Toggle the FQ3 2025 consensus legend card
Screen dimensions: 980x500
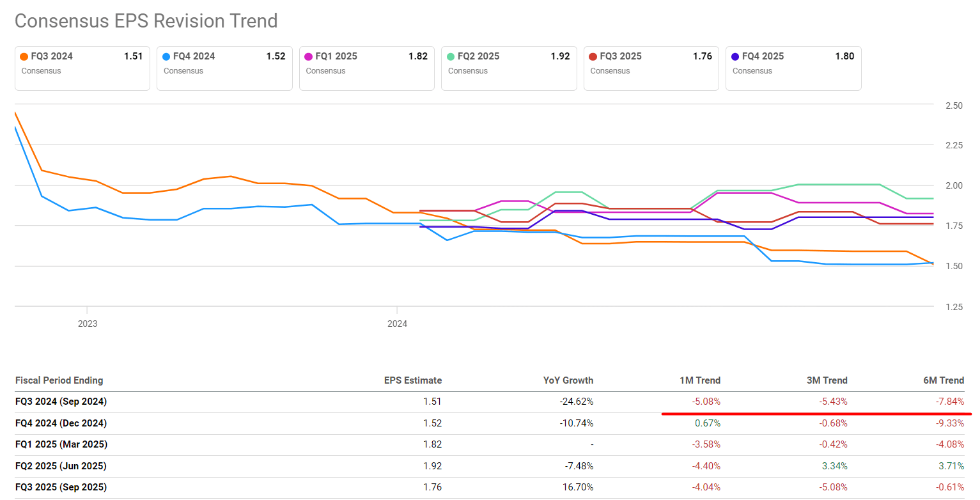651,68
